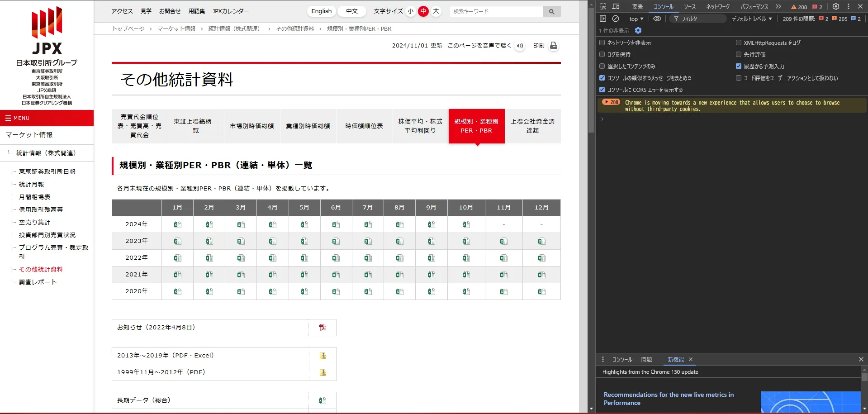Viewport: 868px width, 414px height.
Task: Go to 空売り集計 sidebar link
Action: point(35,223)
